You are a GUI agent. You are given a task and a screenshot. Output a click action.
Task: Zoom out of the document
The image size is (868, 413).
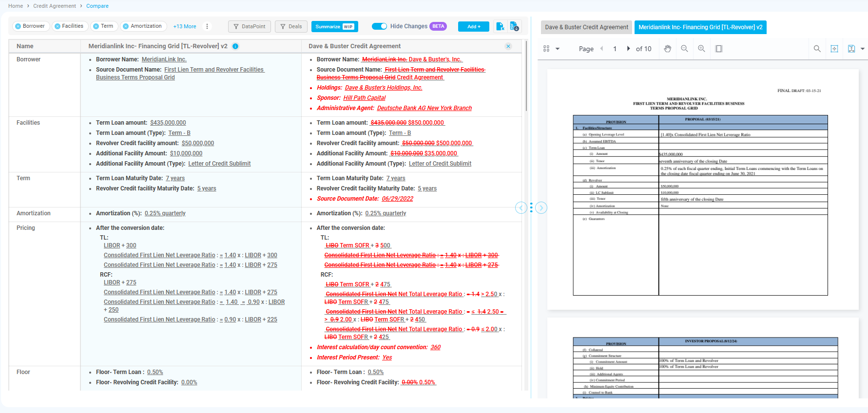(x=685, y=49)
